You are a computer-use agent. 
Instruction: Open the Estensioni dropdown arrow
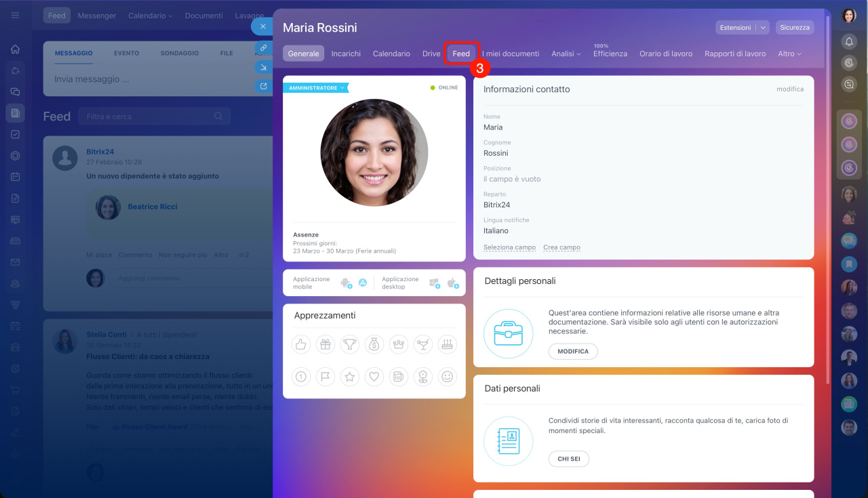[763, 28]
